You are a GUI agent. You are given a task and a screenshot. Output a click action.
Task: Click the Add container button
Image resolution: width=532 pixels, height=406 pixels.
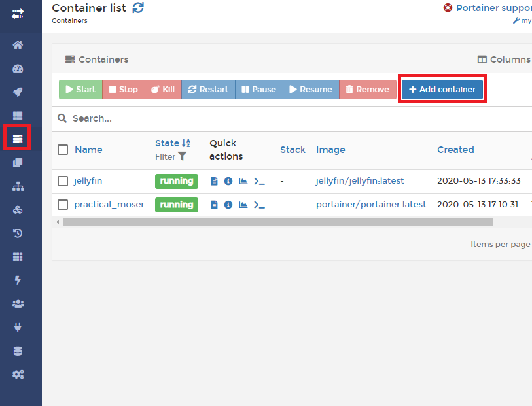[442, 90]
